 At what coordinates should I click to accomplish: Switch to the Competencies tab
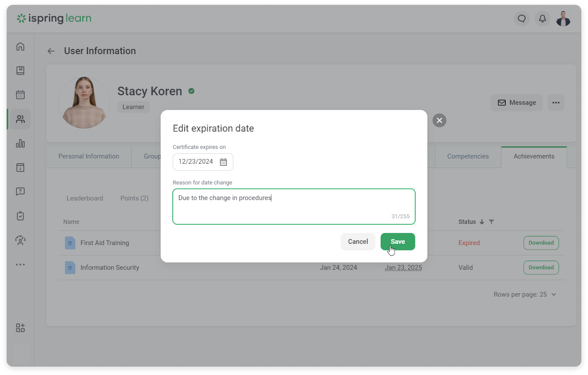coord(467,156)
